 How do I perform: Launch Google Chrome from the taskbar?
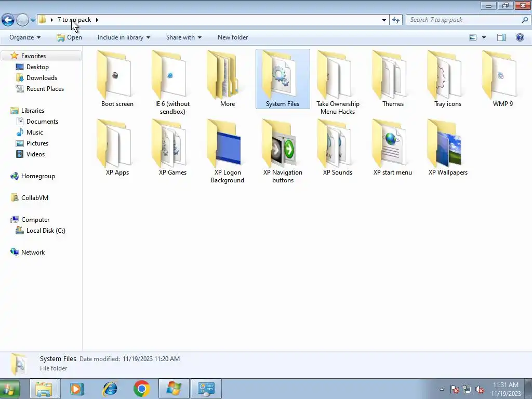click(x=141, y=389)
